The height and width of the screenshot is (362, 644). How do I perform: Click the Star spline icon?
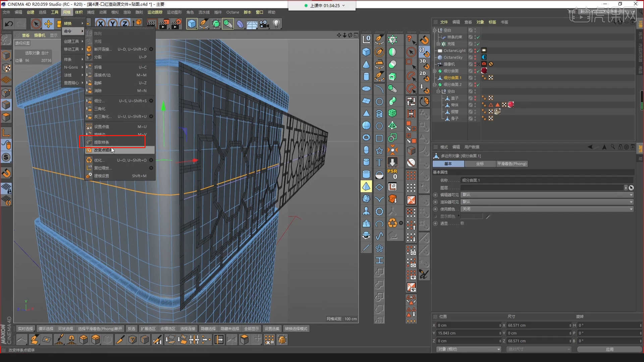point(379,150)
